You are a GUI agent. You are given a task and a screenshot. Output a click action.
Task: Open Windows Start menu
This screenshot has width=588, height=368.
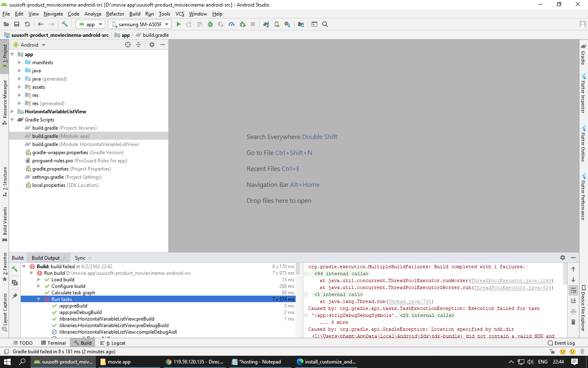[7, 362]
